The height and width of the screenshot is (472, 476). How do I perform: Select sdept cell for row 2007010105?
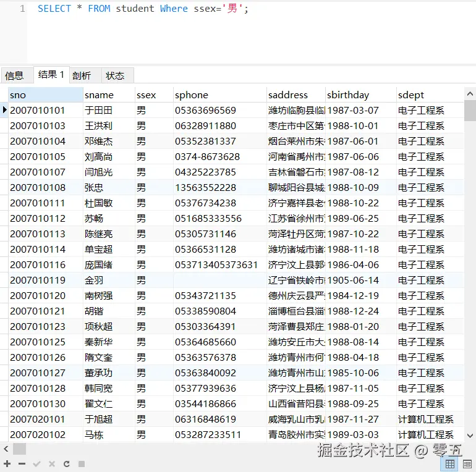tap(430, 156)
